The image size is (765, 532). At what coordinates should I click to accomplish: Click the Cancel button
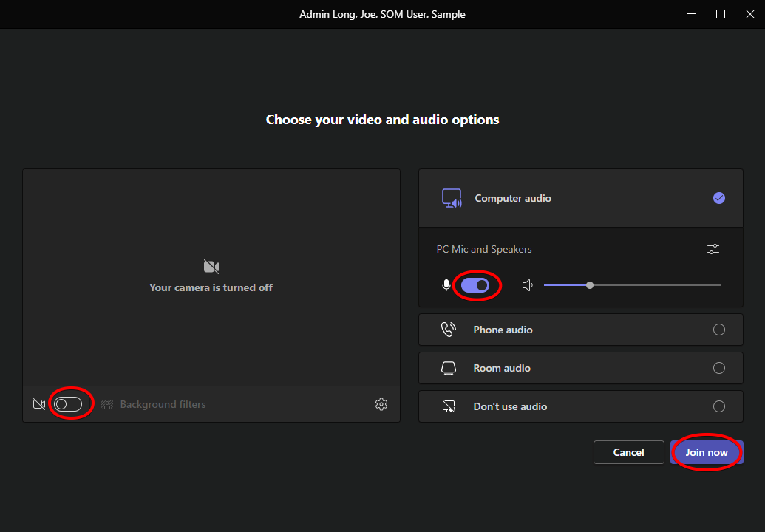(628, 452)
